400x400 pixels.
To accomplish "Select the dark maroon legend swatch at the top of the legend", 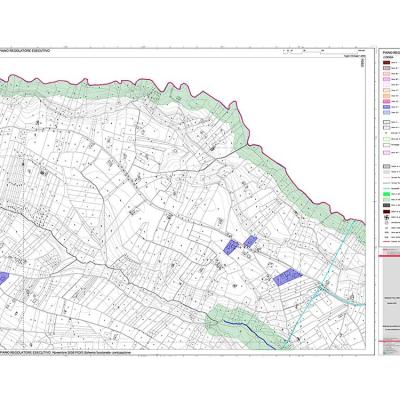I will pos(386,63).
